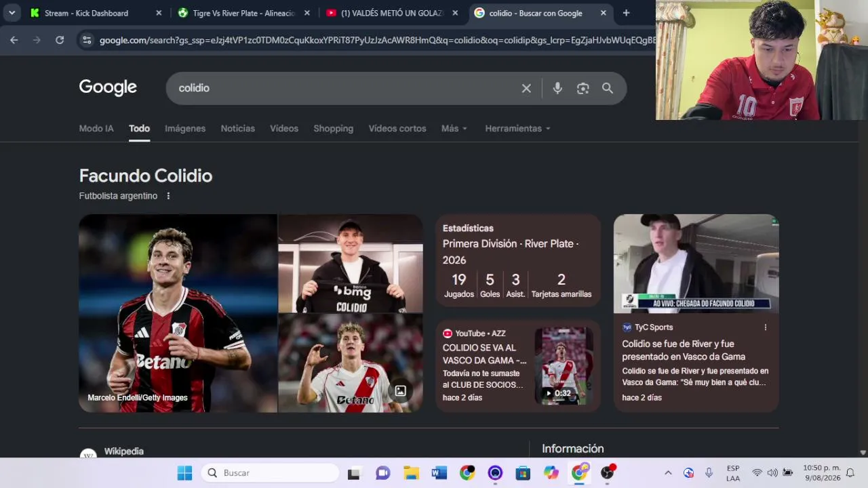Image resolution: width=868 pixels, height=488 pixels.
Task: Focus the browser address bar URL
Action: coord(377,40)
